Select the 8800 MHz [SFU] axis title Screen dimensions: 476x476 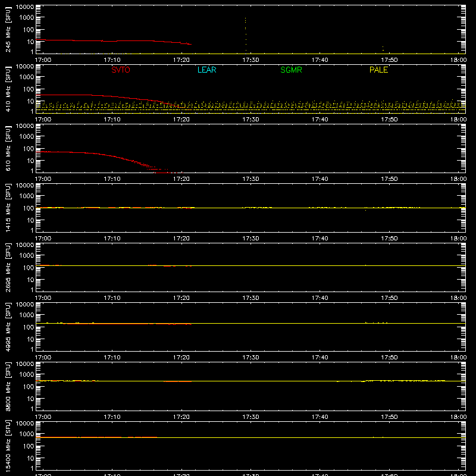coord(8,386)
